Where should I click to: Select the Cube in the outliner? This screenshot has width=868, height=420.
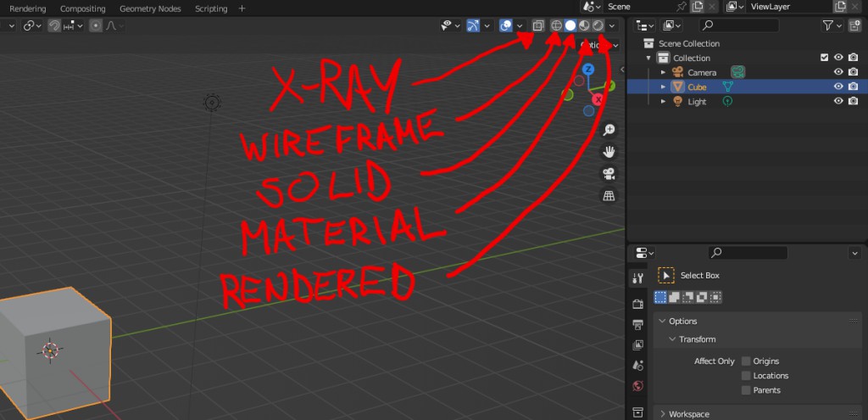coord(697,87)
